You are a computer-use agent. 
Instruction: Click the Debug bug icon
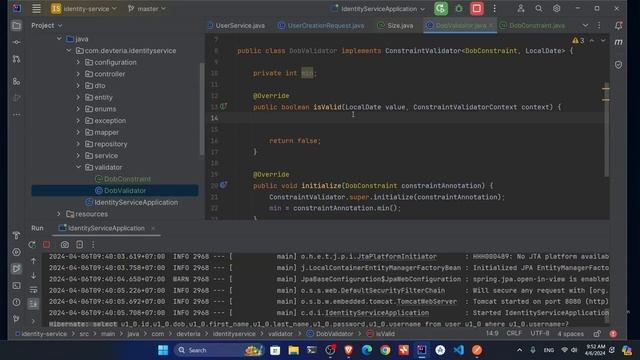click(x=459, y=9)
